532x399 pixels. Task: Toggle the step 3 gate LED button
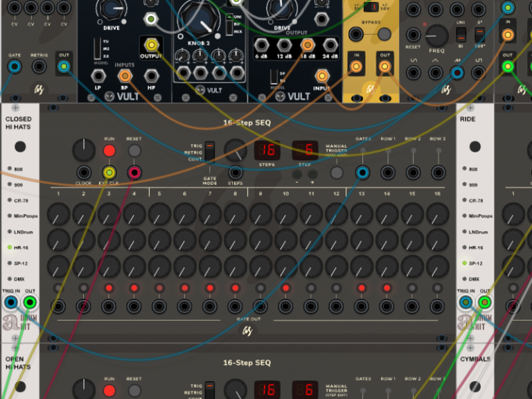click(x=109, y=288)
